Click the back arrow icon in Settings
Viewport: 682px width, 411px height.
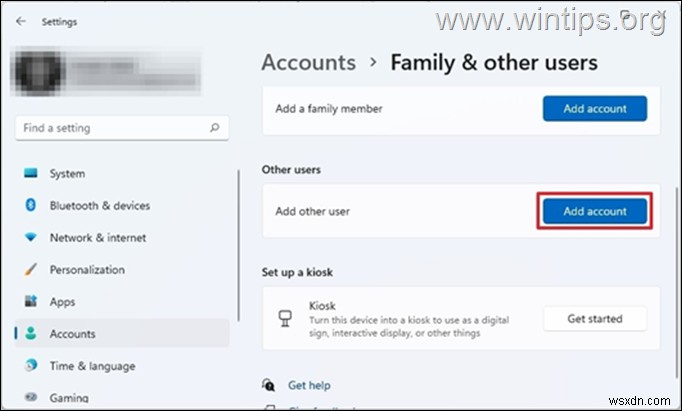(x=22, y=21)
